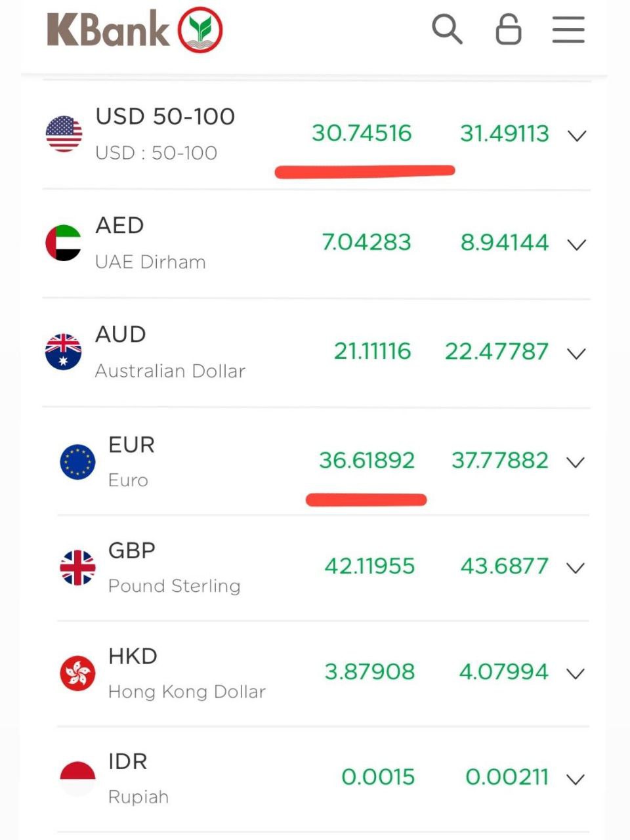Tap the Pound Sterling currency label

[x=174, y=585]
